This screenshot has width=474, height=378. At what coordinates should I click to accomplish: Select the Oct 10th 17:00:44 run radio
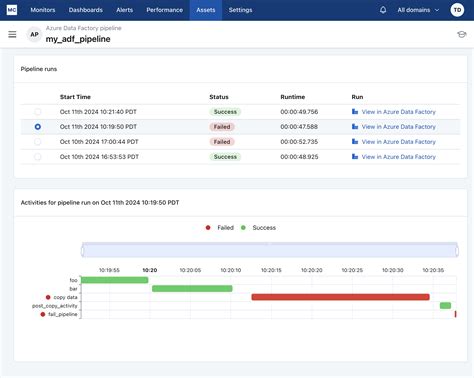pyautogui.click(x=38, y=142)
